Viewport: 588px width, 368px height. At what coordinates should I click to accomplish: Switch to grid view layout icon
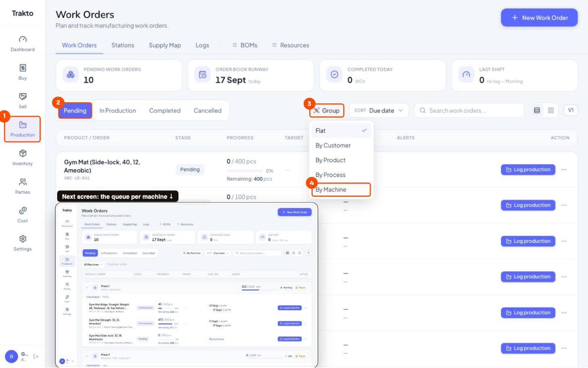(551, 110)
